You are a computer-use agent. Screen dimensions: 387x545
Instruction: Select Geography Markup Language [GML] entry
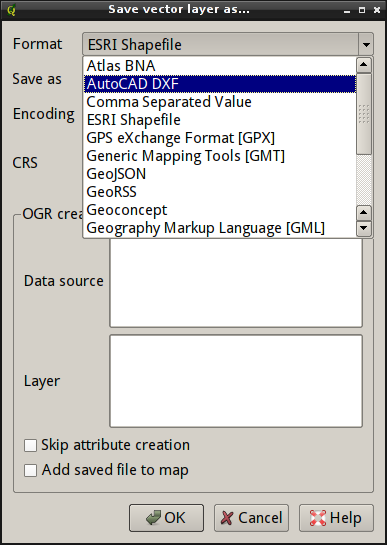point(220,228)
